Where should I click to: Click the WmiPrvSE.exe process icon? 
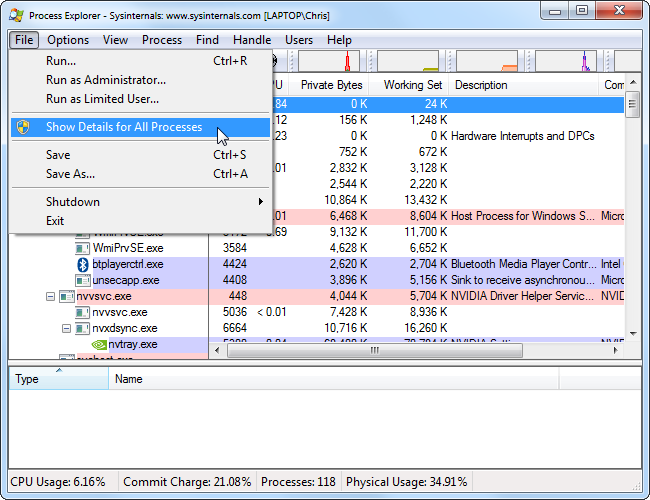84,249
